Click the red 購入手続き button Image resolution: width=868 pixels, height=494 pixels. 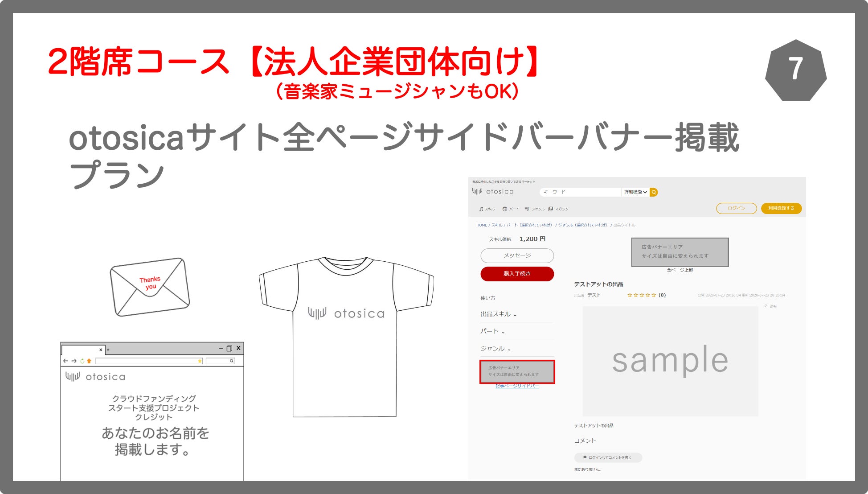(517, 274)
